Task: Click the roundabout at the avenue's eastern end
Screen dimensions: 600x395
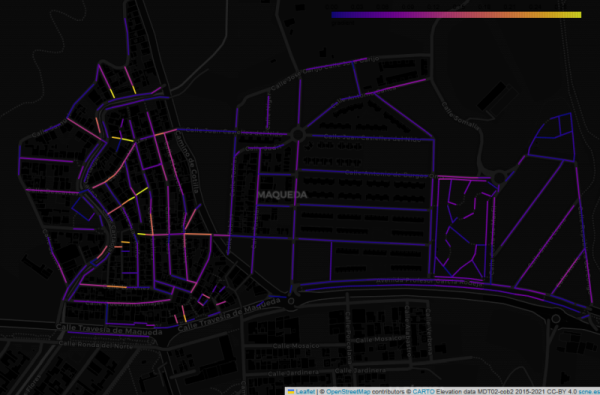Action: coord(556,318)
